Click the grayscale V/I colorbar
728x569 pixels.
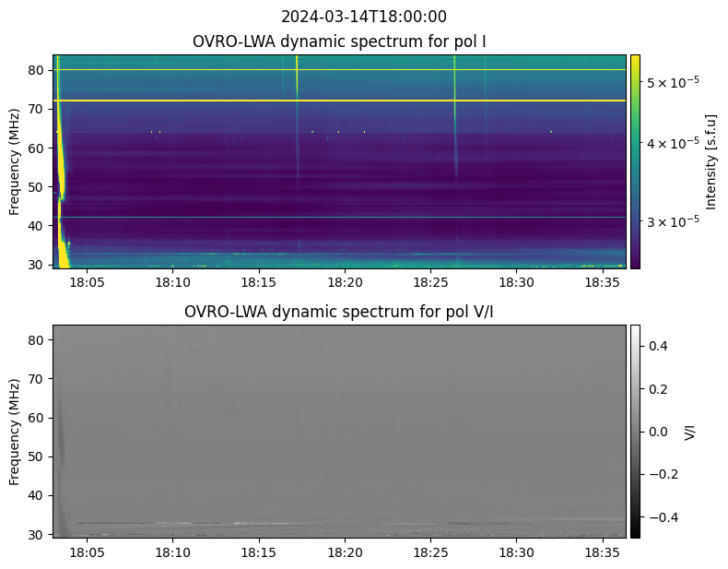pos(635,431)
